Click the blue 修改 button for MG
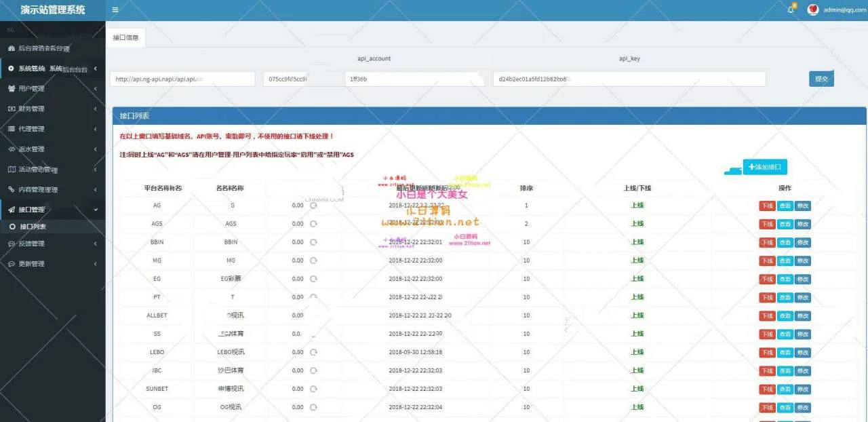This screenshot has height=422, width=868. click(x=802, y=261)
